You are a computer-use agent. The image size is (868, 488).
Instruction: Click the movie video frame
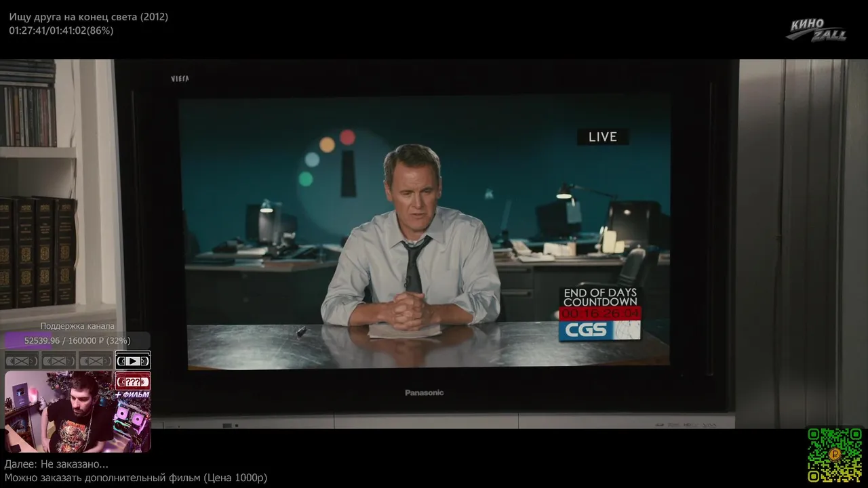tap(434, 244)
